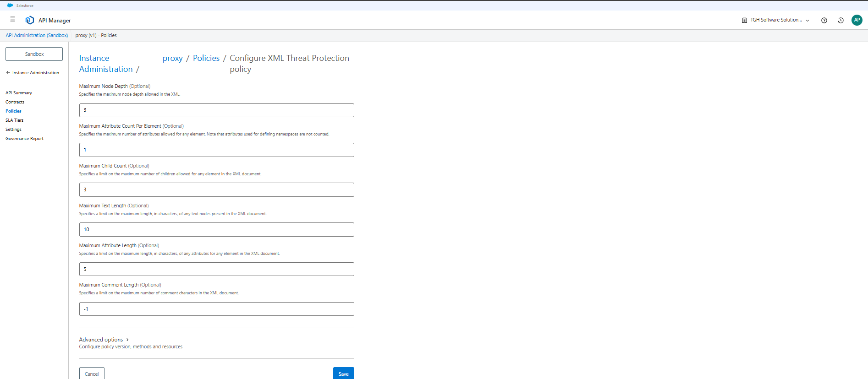Click the Sandbox environment selector
The width and height of the screenshot is (868, 379).
click(34, 54)
